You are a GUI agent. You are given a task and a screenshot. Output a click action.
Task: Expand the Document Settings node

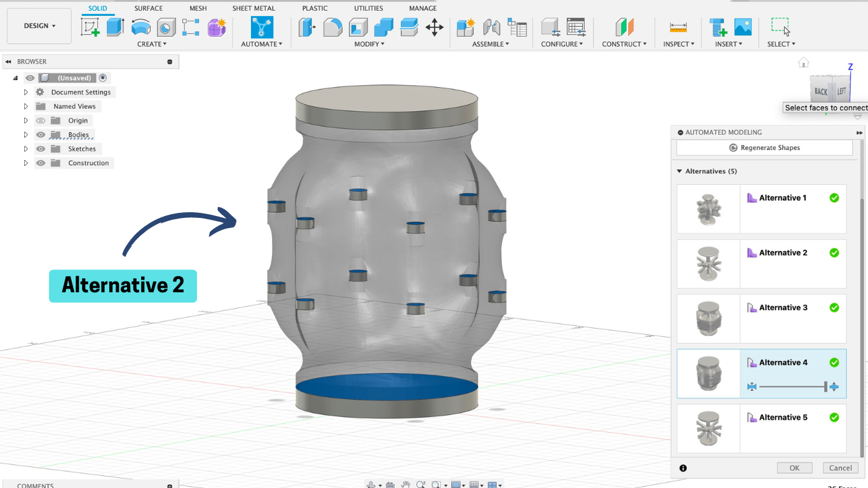[26, 92]
